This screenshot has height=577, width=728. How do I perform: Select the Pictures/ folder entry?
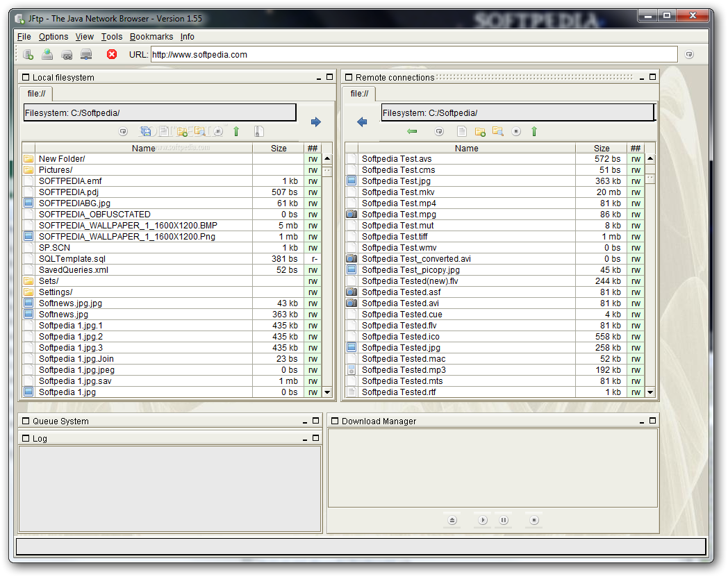172,170
